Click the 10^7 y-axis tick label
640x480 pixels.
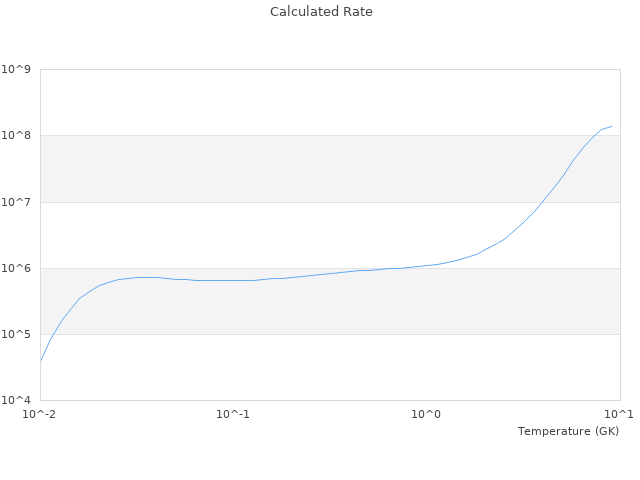16,202
